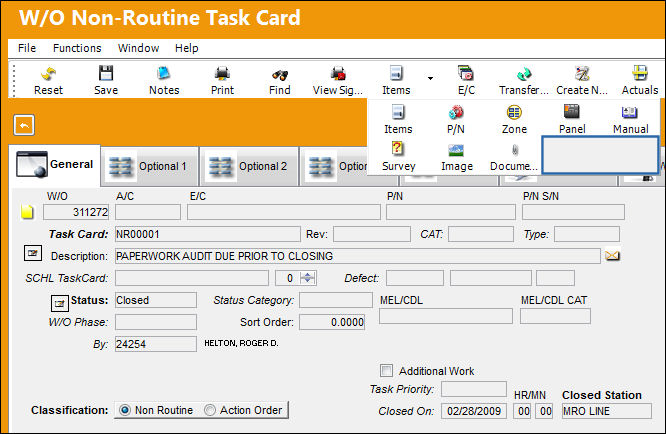The image size is (666, 434).
Task: Expand the Items dropdown arrow
Action: click(430, 79)
